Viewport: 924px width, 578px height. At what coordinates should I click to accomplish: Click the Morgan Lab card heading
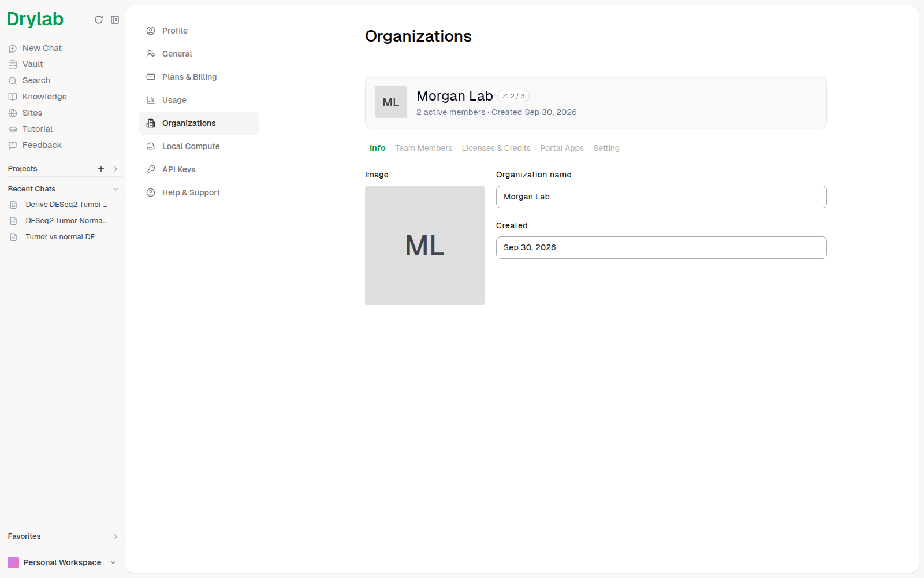[x=454, y=96]
